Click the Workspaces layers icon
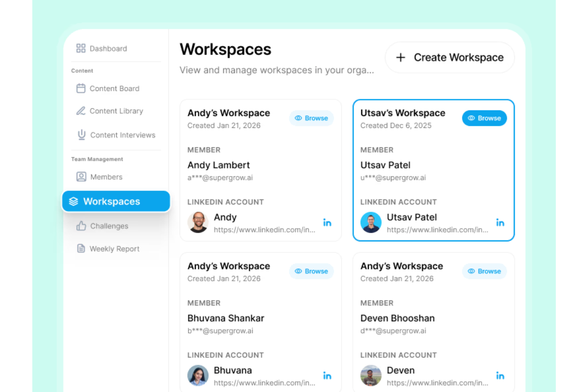Image resolution: width=588 pixels, height=392 pixels. pos(73,201)
